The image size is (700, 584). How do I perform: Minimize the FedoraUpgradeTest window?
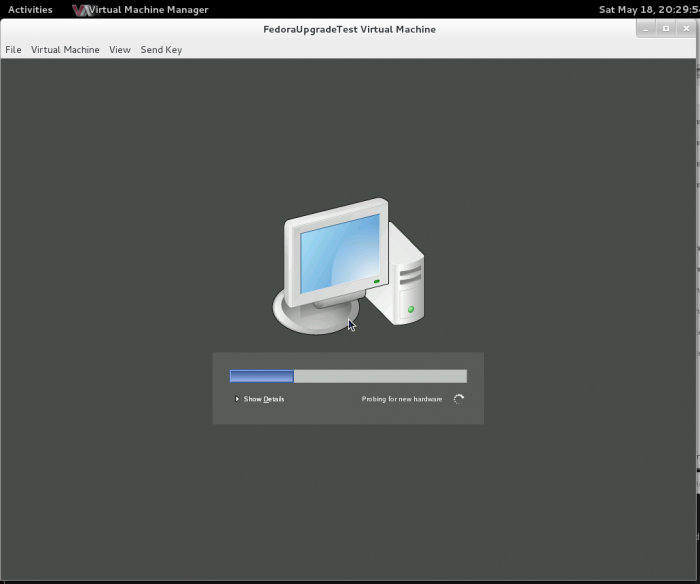point(646,29)
